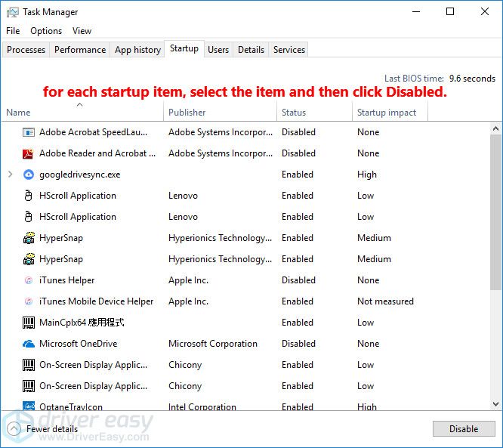503x448 pixels.
Task: Select the googledrivesync.exe icon
Action: (x=29, y=175)
